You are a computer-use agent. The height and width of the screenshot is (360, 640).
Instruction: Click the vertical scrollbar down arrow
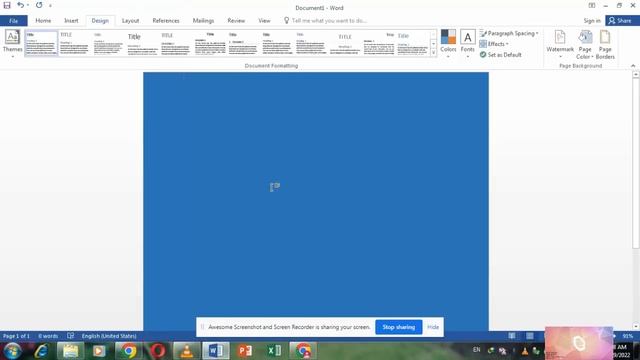(636, 326)
